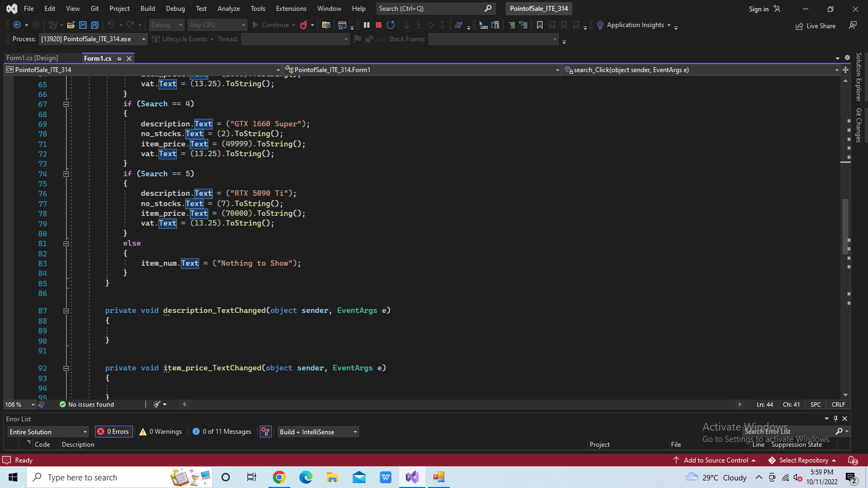Click the Application Insights lightbulb icon
The image size is (868, 488).
600,25
